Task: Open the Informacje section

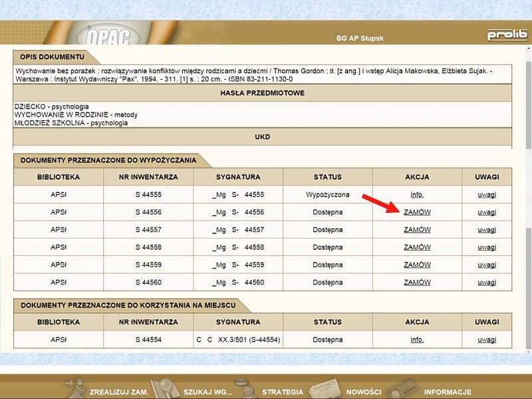Action: [448, 392]
